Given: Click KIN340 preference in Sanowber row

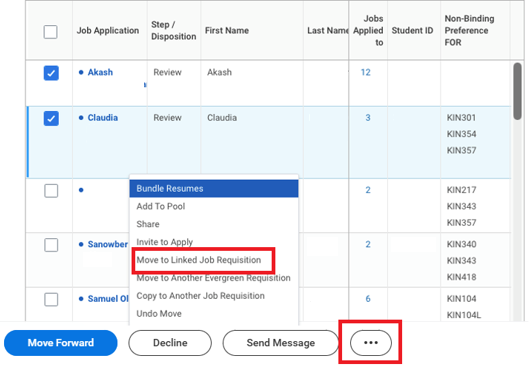Looking at the screenshot, I should click(x=461, y=244).
